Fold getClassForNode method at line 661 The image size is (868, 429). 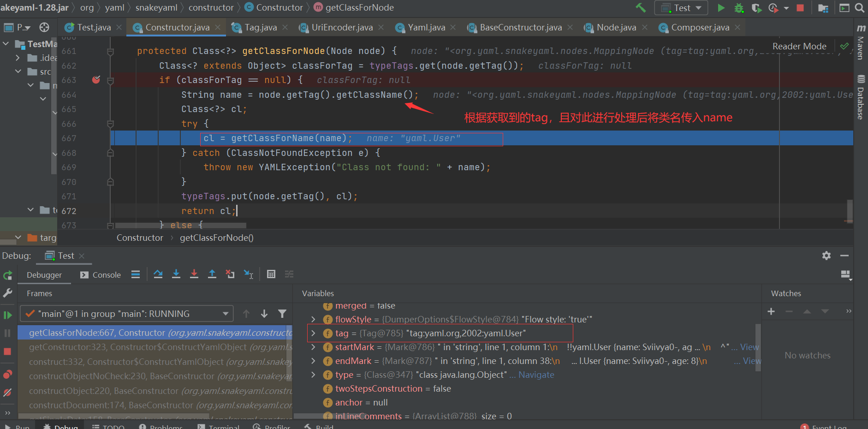click(x=110, y=52)
